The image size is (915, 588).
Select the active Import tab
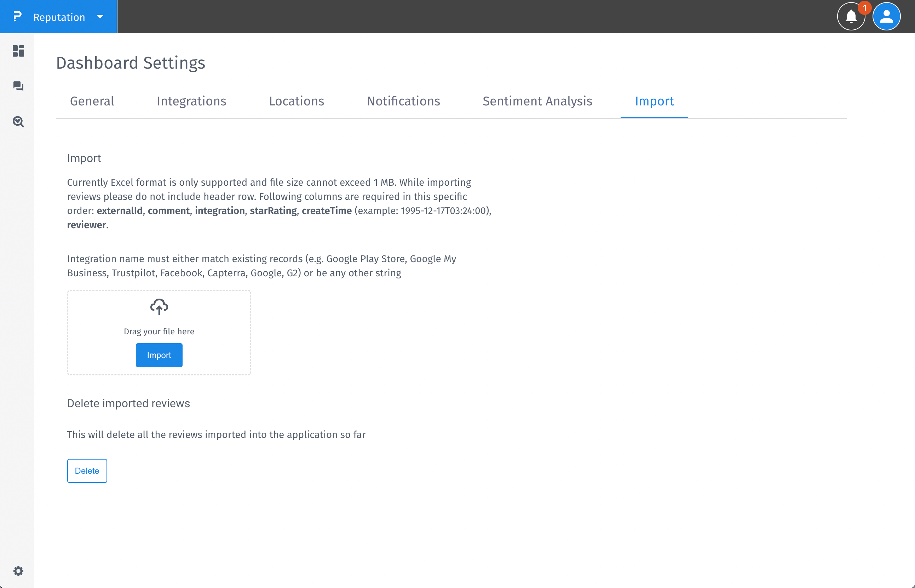[x=654, y=101]
